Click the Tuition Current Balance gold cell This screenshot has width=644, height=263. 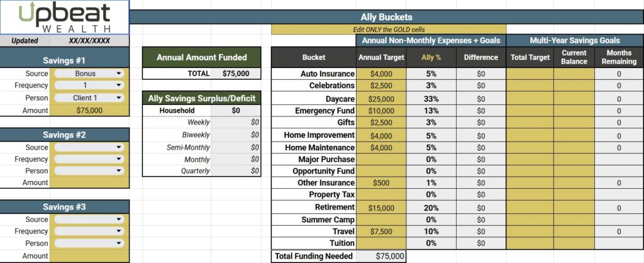[x=574, y=243]
